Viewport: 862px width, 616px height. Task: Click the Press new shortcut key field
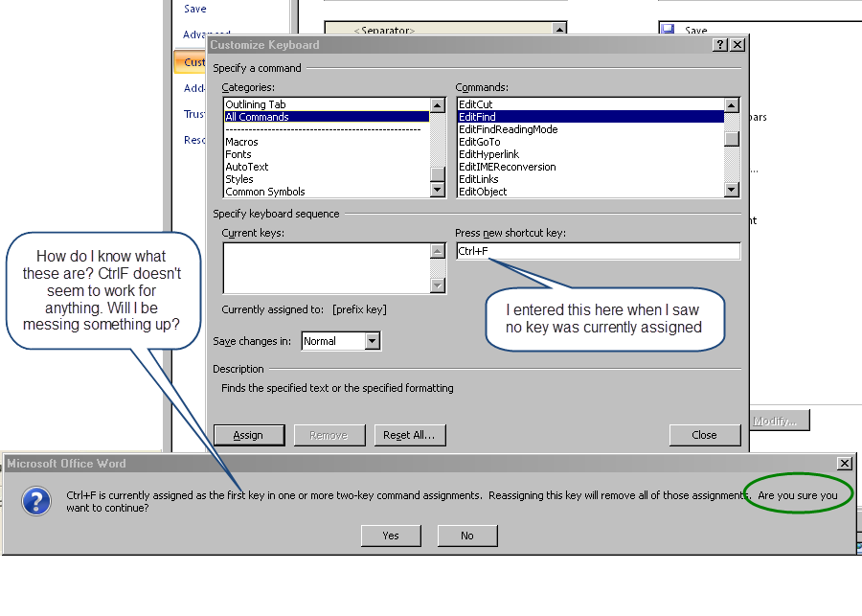click(598, 251)
